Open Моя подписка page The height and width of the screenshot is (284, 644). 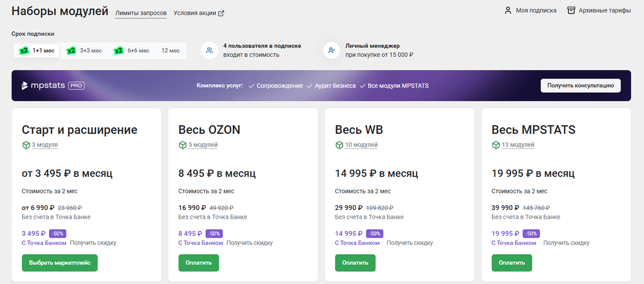(x=536, y=11)
